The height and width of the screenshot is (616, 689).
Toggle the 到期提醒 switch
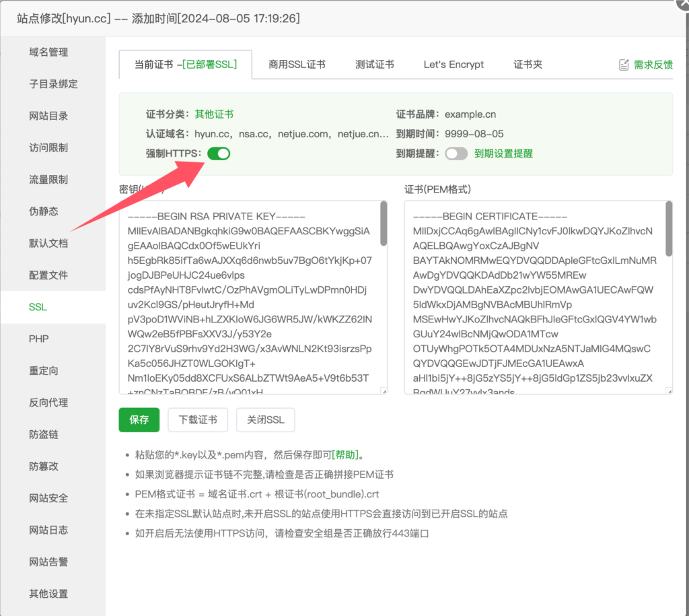pos(456,153)
